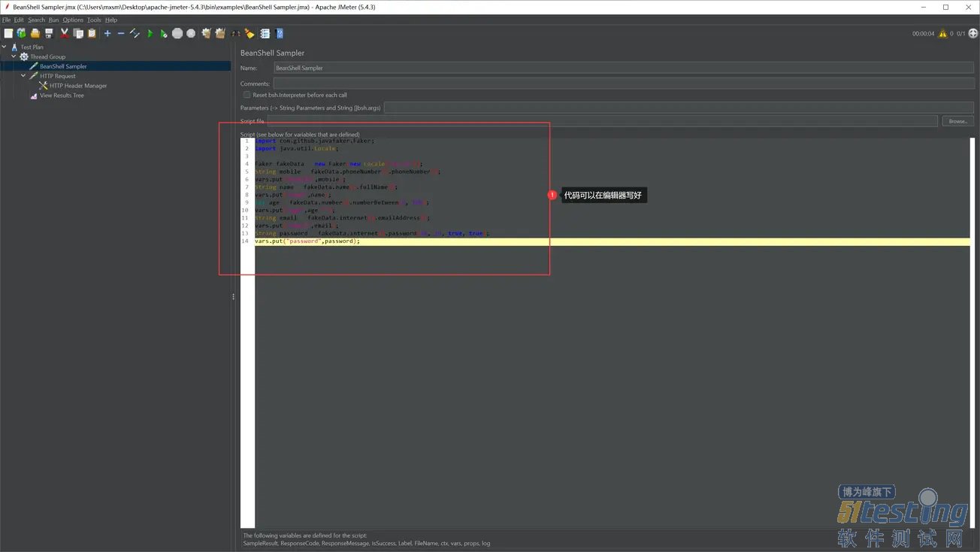The height and width of the screenshot is (552, 980).
Task: Collapse the Test Plan node arrow
Action: pos(4,47)
